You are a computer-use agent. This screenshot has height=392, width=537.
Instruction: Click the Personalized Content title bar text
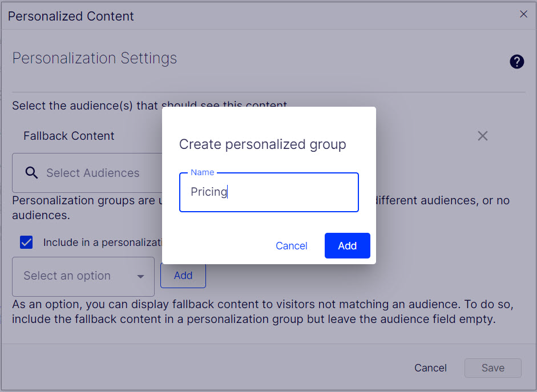[71, 16]
